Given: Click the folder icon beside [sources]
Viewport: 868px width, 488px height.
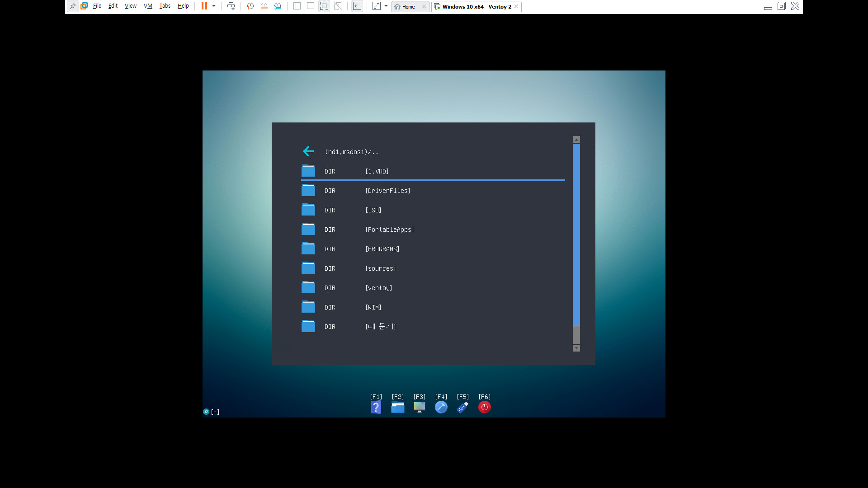Looking at the screenshot, I should tap(308, 268).
